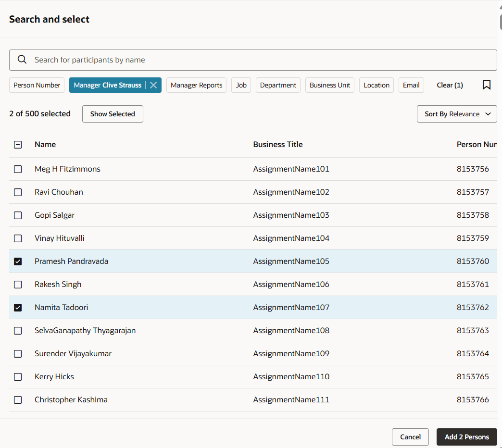Viewport: 502px width, 448px height.
Task: Focus the participant name search field
Action: 253,60
